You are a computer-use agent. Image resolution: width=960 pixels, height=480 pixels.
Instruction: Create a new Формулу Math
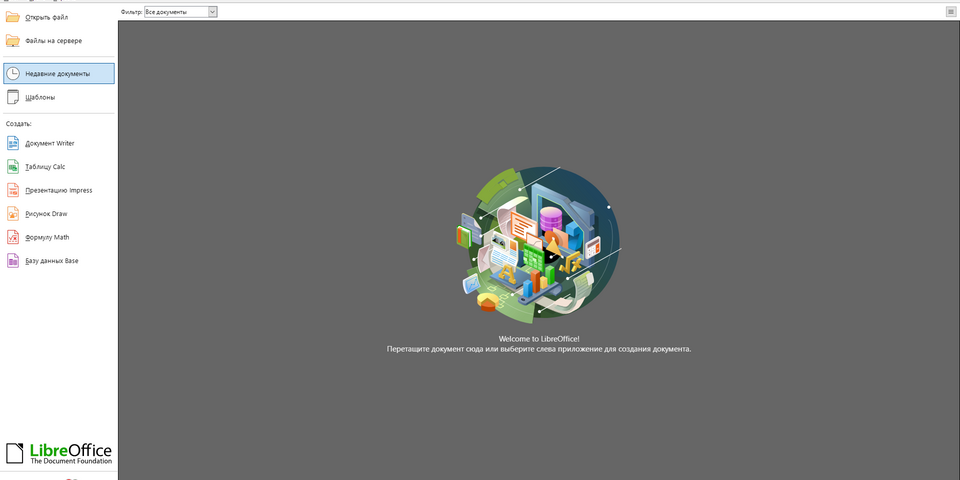[x=47, y=238]
